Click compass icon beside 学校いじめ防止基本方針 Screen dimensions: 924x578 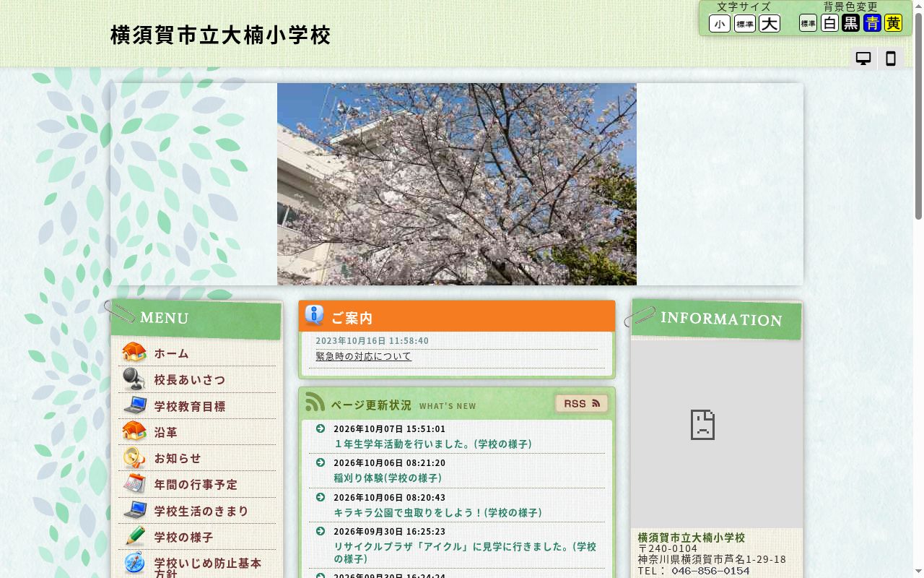coord(134,563)
